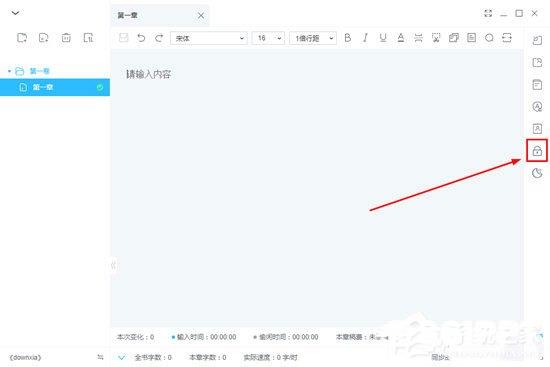Click the 全书字数 : 0 status entry

point(153,358)
